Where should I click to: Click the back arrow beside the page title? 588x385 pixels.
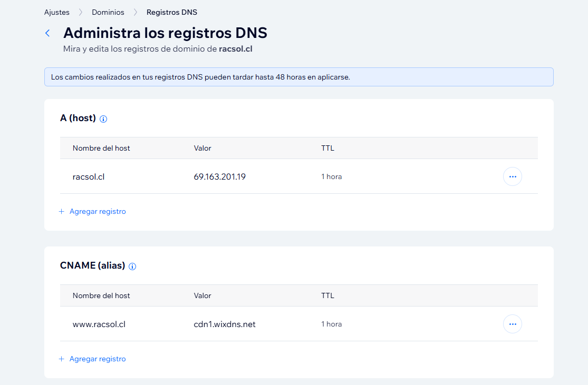(x=47, y=33)
